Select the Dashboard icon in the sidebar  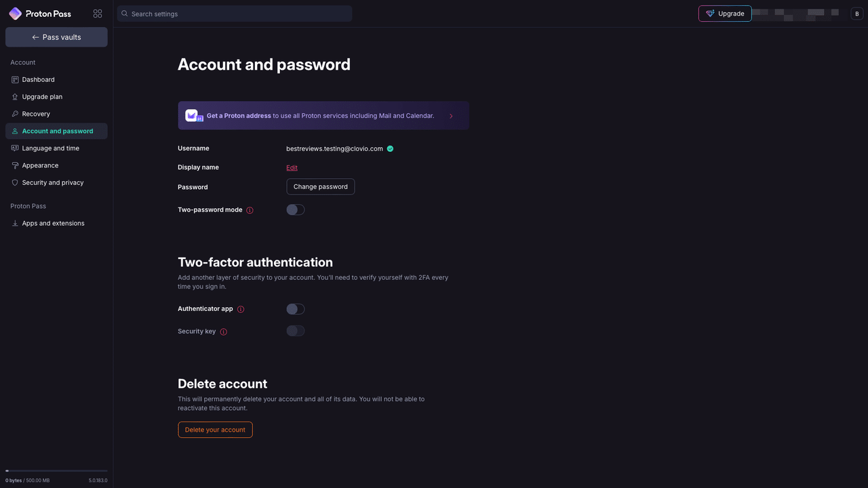tap(14, 79)
